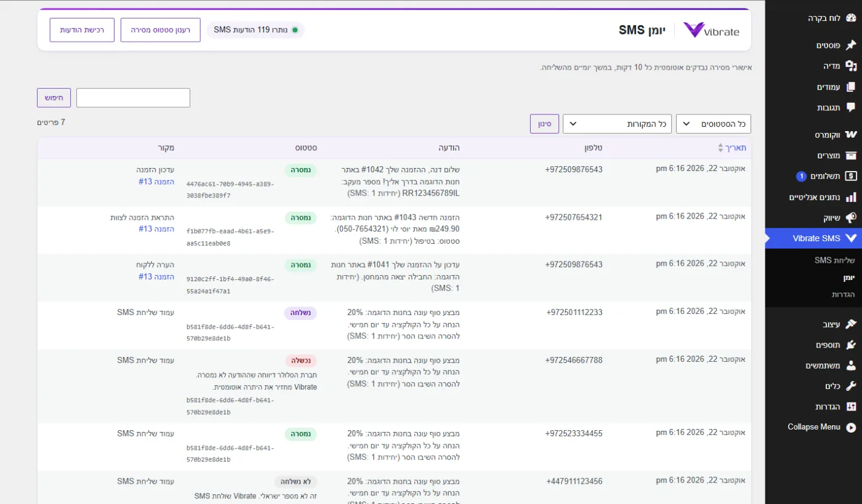Click the פוסטים pin icon

click(851, 45)
